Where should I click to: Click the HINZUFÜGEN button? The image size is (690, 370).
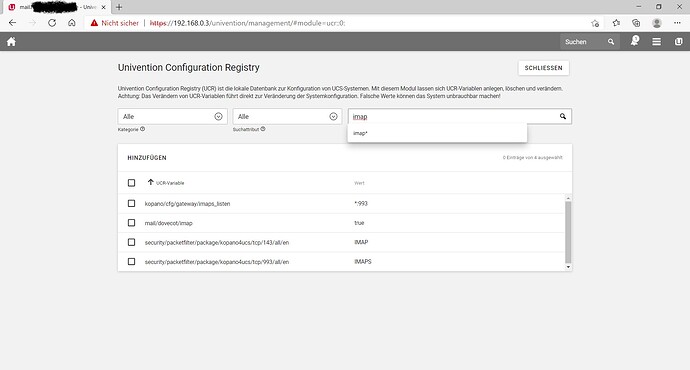coord(147,158)
